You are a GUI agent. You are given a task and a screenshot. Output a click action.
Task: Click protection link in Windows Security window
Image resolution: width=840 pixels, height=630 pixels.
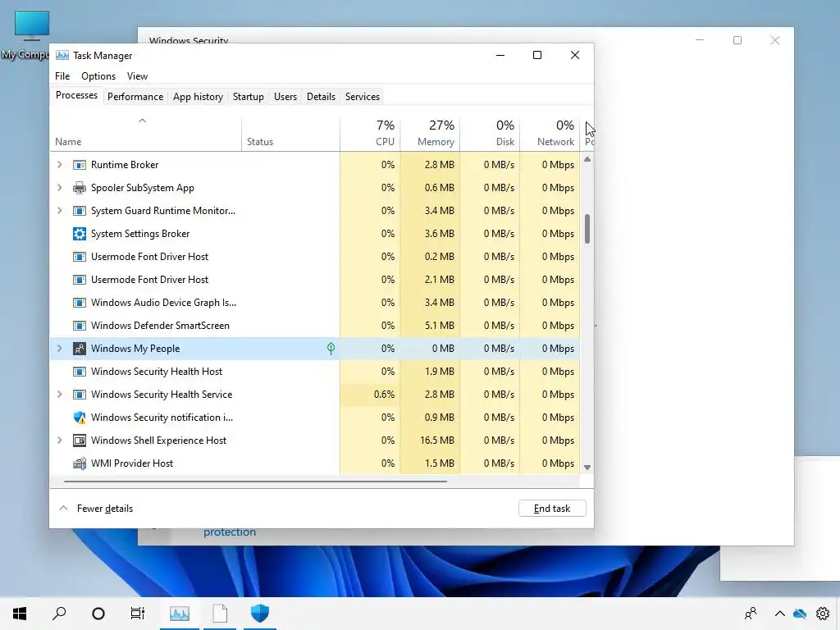pyautogui.click(x=230, y=532)
